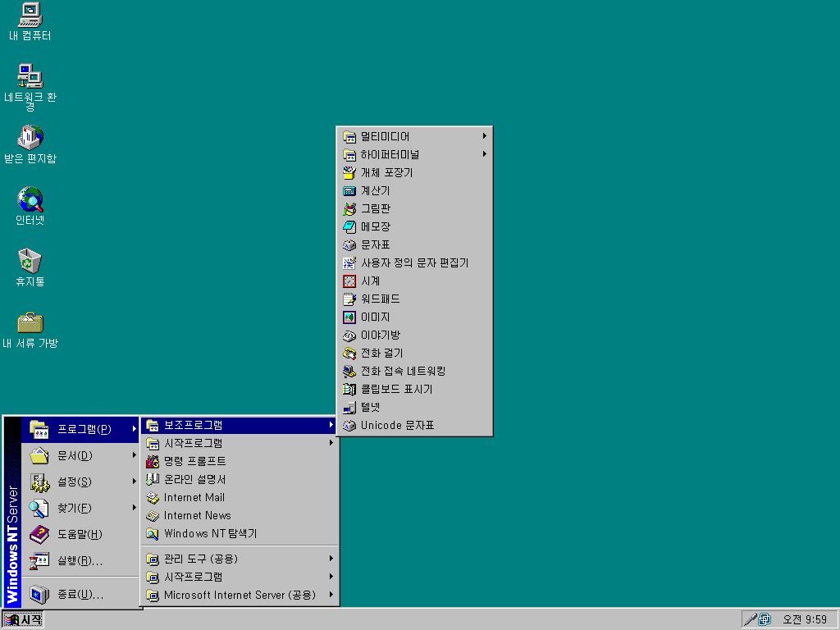Screen dimensions: 840x630
Task: Click the Unicode 문자표 icon
Action: tap(349, 426)
